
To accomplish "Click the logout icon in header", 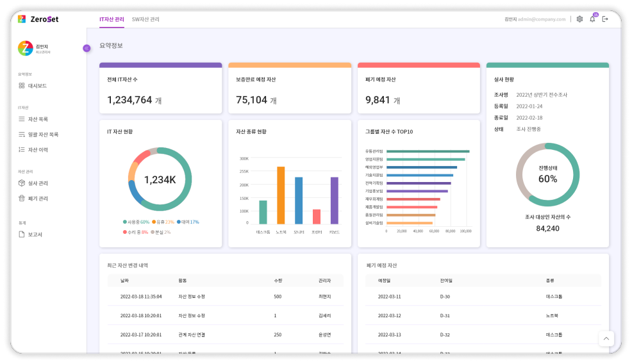I will click(x=605, y=19).
